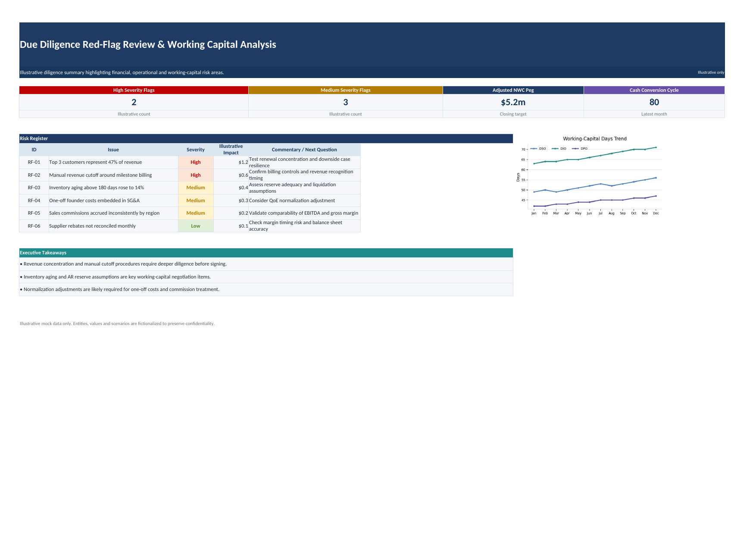Click the '$1.2' impact value

(243, 162)
